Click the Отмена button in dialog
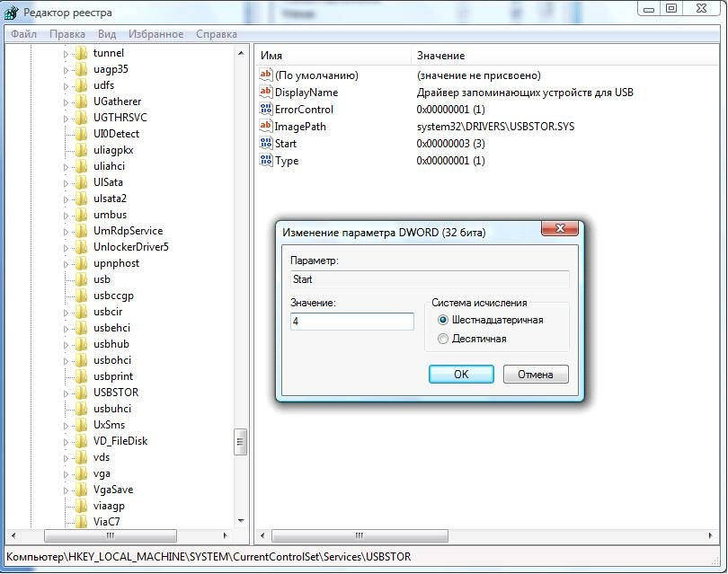This screenshot has width=728, height=574. (536, 374)
